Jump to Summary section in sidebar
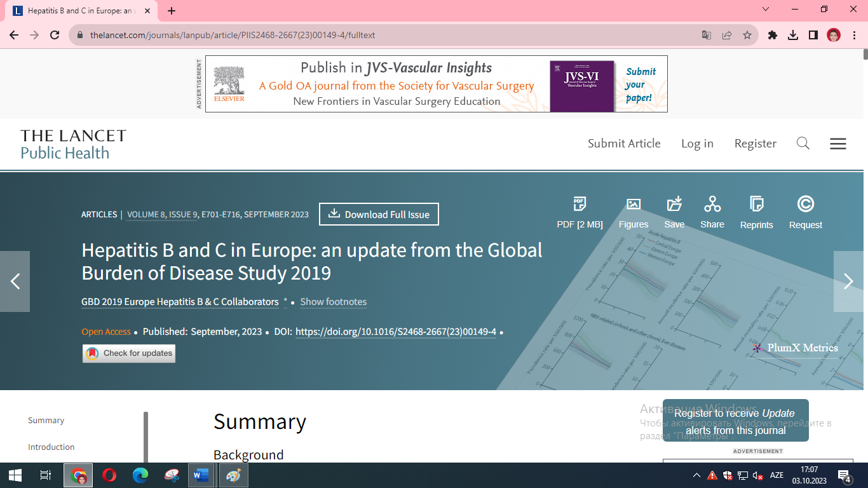Image resolution: width=868 pixels, height=488 pixels. pyautogui.click(x=46, y=421)
